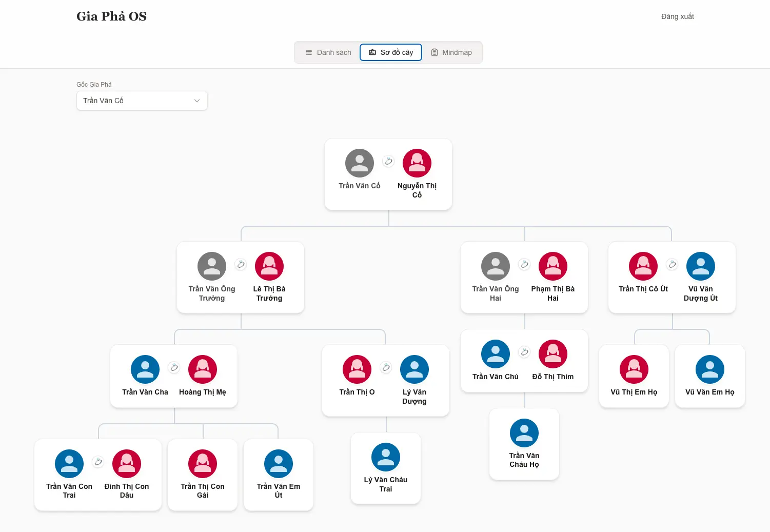This screenshot has height=532, width=770.
Task: Click Trần Văn Cố's gray avatar icon
Action: [x=359, y=163]
